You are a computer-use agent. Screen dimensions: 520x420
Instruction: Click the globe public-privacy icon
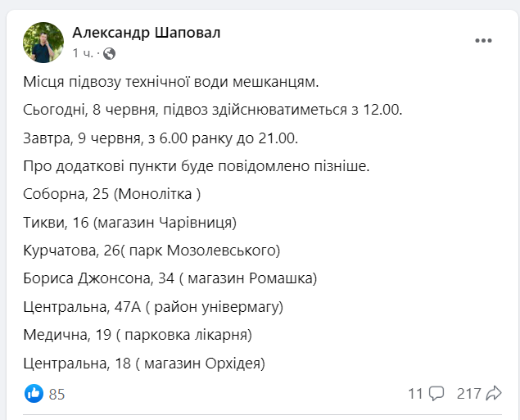[109, 53]
